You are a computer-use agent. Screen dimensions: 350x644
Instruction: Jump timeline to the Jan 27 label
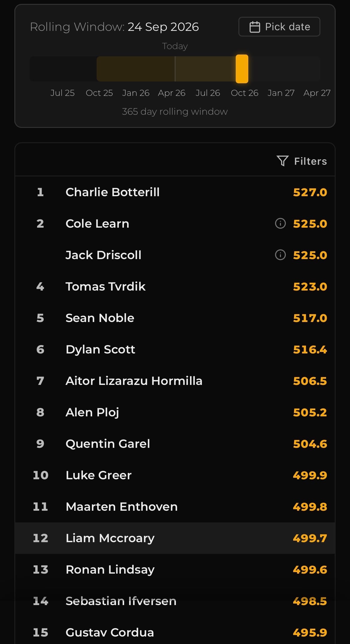281,93
